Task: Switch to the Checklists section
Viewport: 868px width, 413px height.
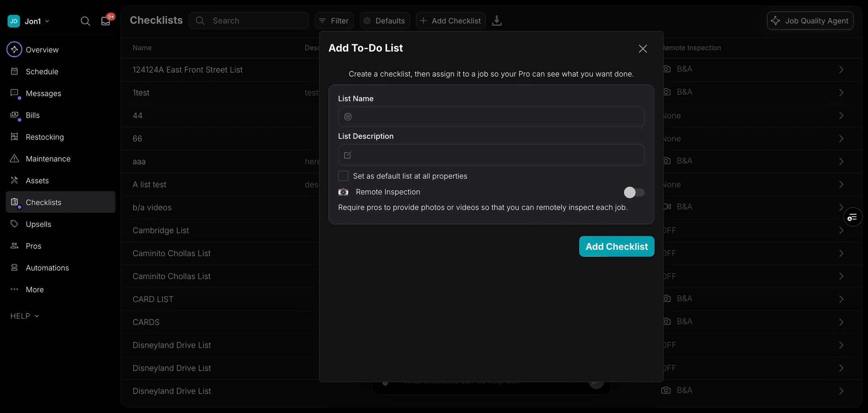Action: (x=43, y=202)
